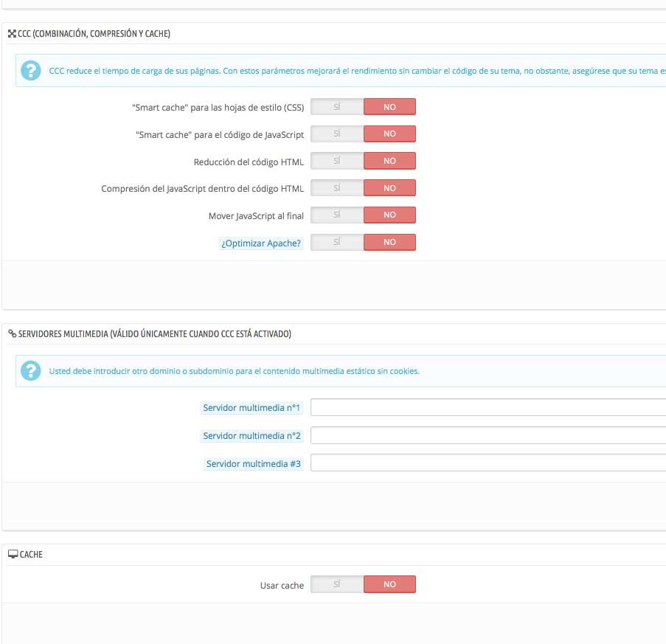Click NO for Mover JavaScript al final

[389, 215]
